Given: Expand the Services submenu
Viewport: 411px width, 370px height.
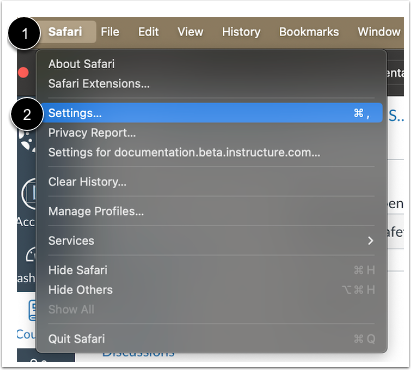Looking at the screenshot, I should 211,241.
